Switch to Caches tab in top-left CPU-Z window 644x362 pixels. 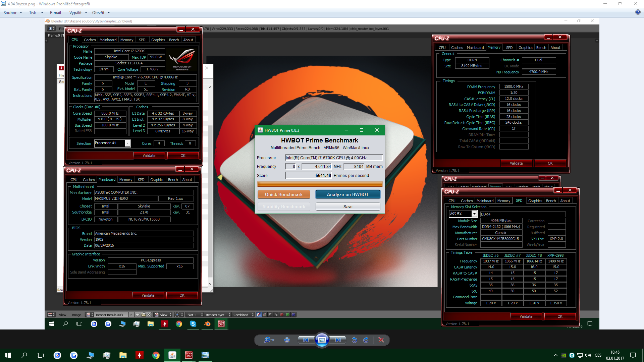(x=90, y=40)
